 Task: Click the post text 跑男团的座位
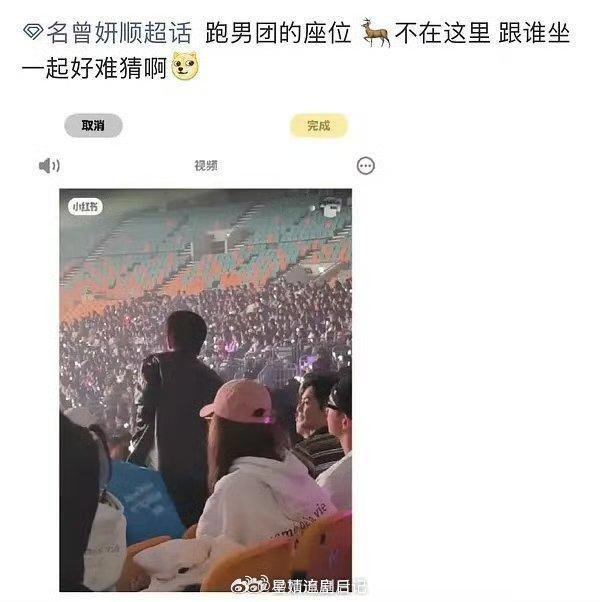click(x=278, y=33)
